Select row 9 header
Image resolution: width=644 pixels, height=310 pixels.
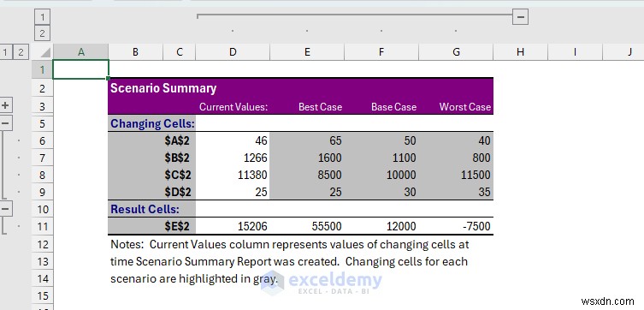[43, 192]
